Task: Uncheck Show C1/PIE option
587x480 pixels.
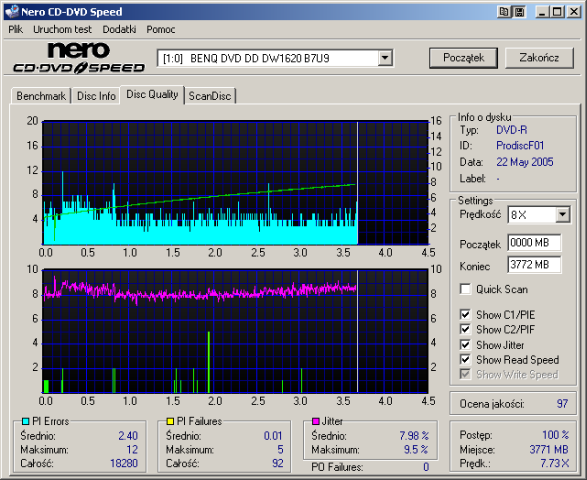Action: pyautogui.click(x=465, y=315)
